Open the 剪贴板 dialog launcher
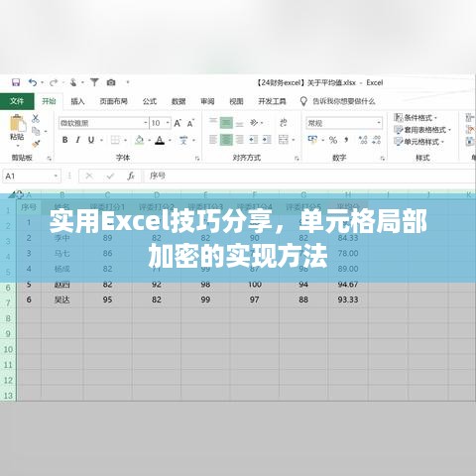476x476 pixels. tap(50, 159)
